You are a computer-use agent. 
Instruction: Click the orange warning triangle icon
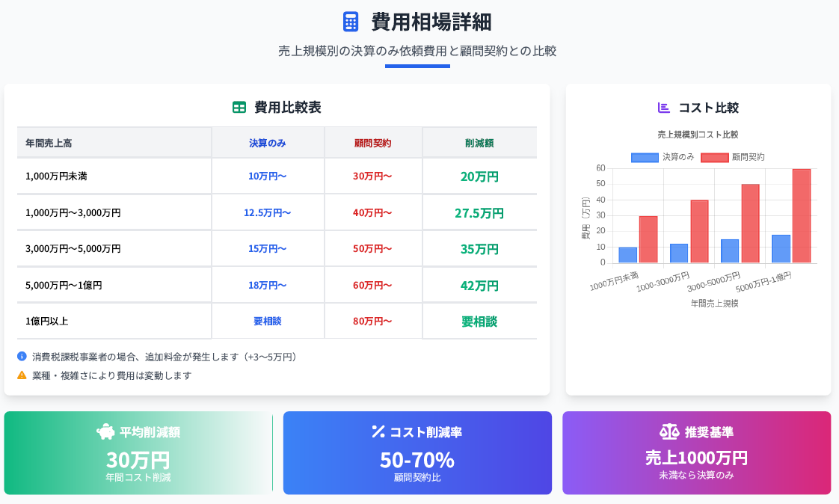point(22,375)
